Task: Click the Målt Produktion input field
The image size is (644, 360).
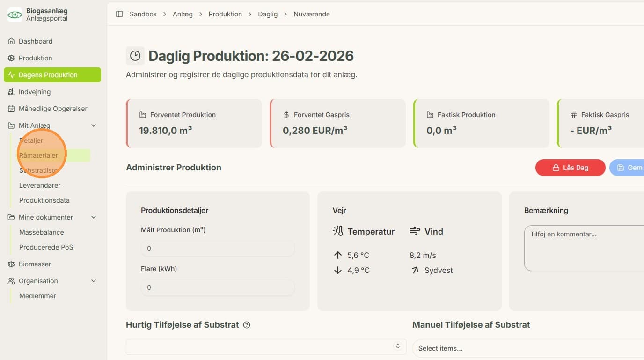Action: click(218, 249)
